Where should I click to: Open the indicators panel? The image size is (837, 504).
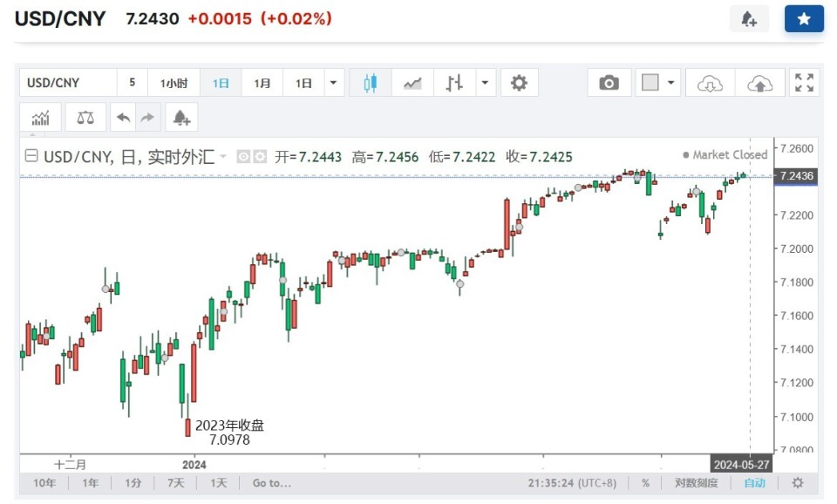tap(40, 117)
